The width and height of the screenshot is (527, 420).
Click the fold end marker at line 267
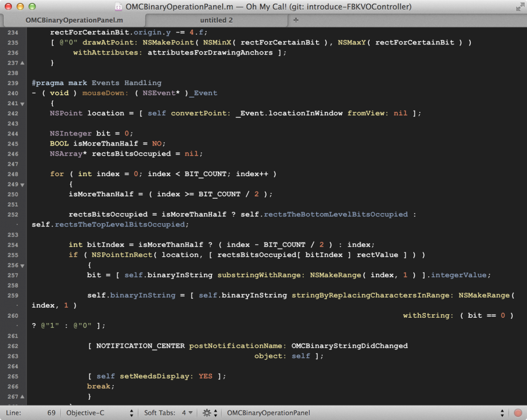pos(22,396)
